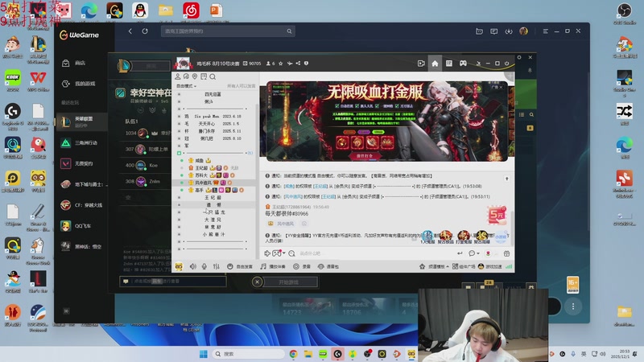
Task: Click the chat search magnifier icon
Action: pos(291,253)
